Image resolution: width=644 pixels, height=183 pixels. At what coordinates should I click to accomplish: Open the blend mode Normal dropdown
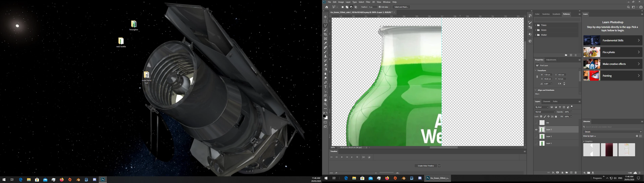pos(545,112)
